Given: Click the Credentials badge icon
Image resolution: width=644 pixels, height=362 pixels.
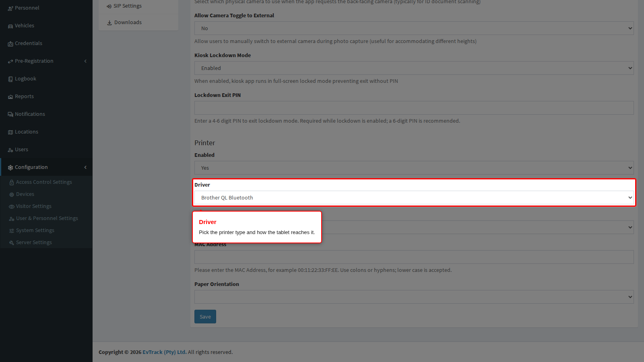Looking at the screenshot, I should (x=10, y=43).
